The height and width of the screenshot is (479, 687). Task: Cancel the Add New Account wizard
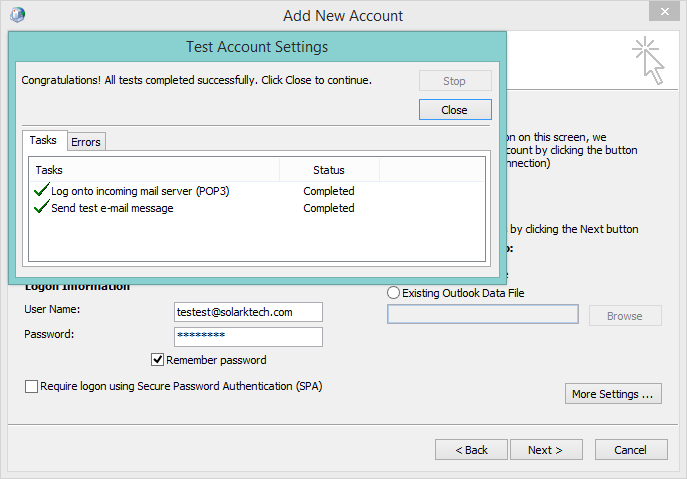[x=631, y=450]
